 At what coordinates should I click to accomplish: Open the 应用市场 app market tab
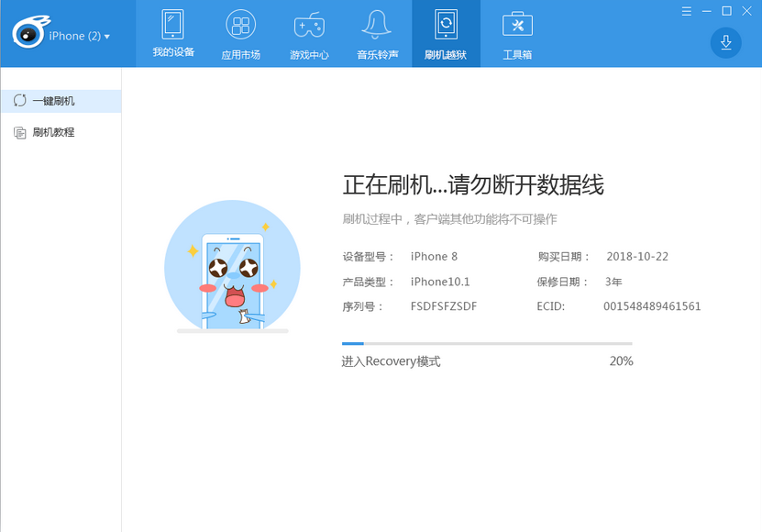tap(241, 34)
